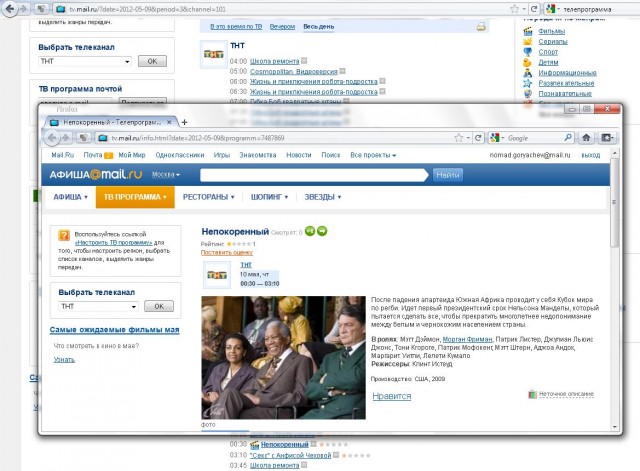Click the Развлекательные star icon in background window
640x471 pixels.
(x=528, y=83)
